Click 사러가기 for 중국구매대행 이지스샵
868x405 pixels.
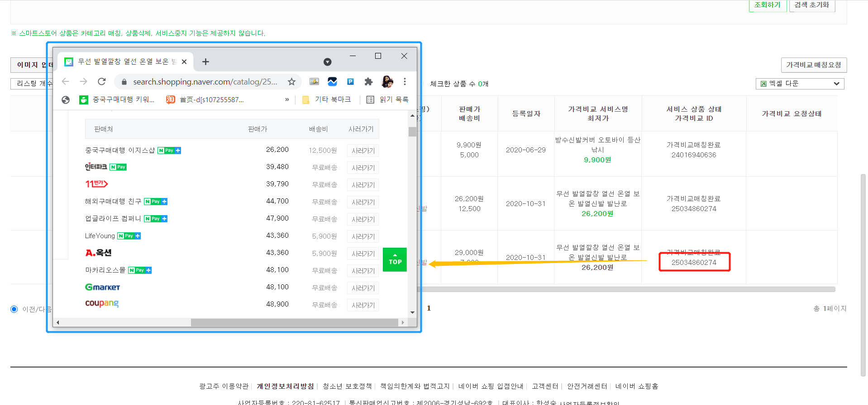tap(363, 151)
